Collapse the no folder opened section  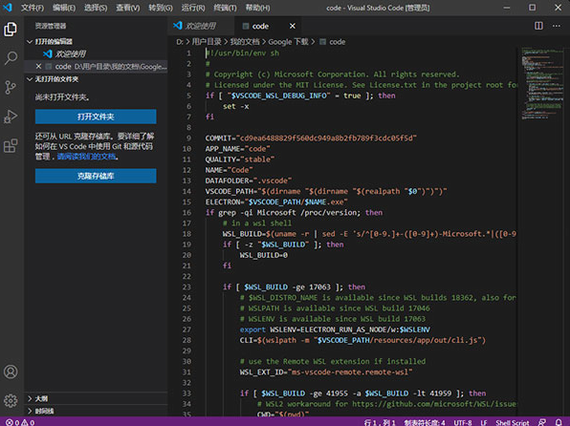[30, 79]
